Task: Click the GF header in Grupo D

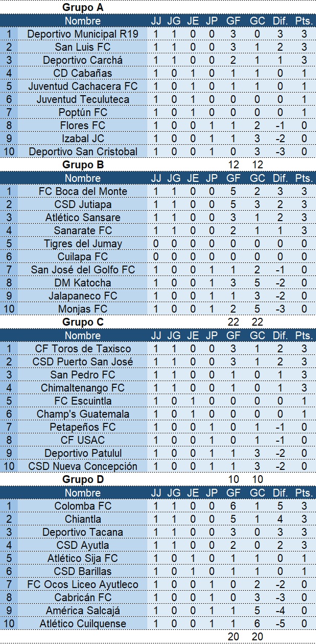Action: pyautogui.click(x=233, y=493)
